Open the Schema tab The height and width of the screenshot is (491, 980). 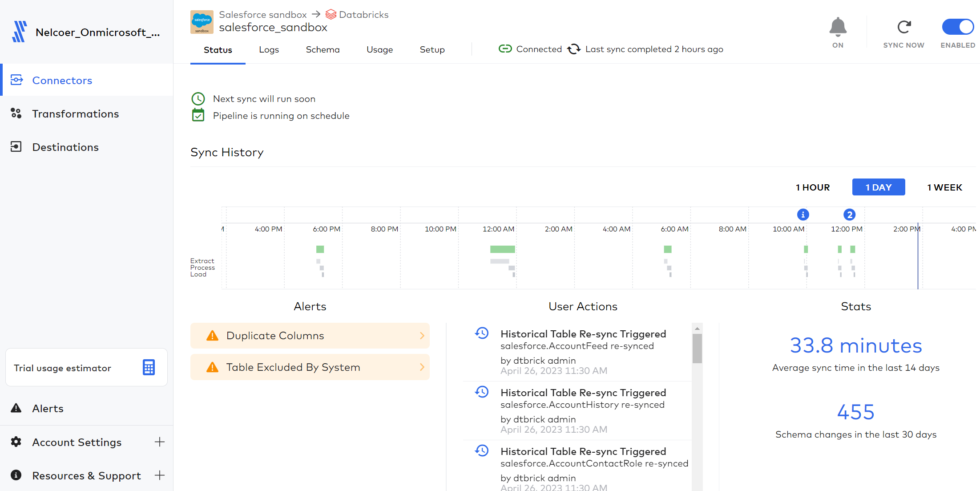[323, 49]
